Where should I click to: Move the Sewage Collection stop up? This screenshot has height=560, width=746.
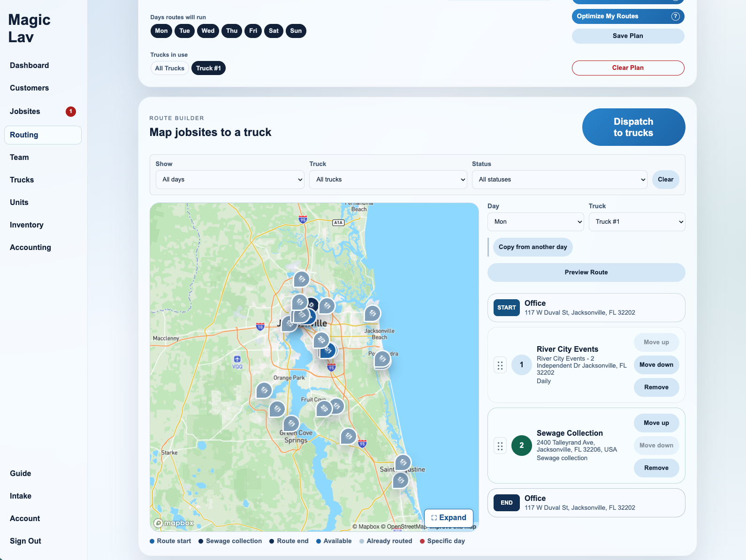[x=656, y=423]
